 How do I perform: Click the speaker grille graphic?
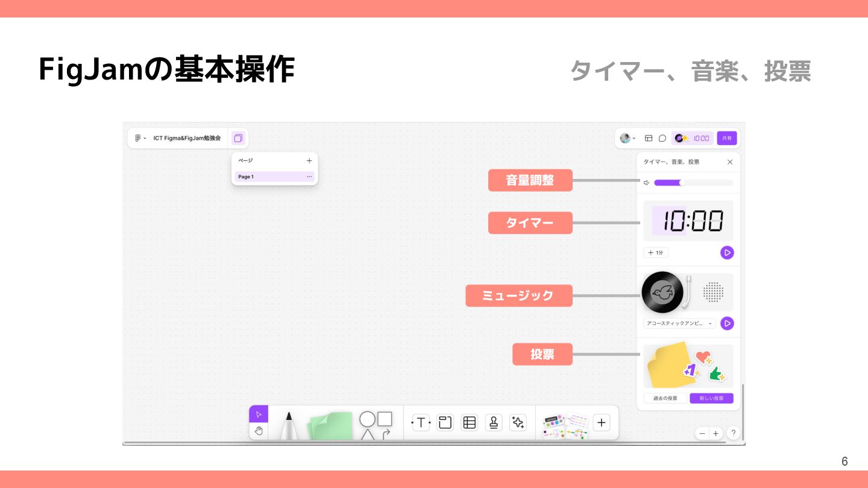[713, 292]
